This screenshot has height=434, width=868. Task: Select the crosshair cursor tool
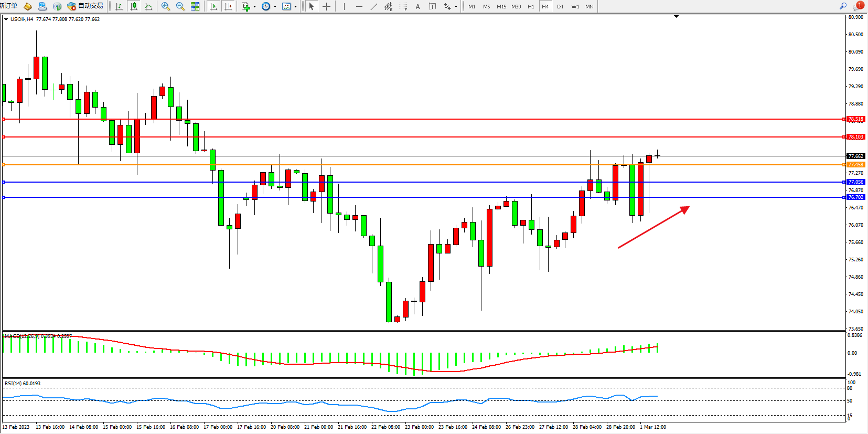pyautogui.click(x=326, y=6)
